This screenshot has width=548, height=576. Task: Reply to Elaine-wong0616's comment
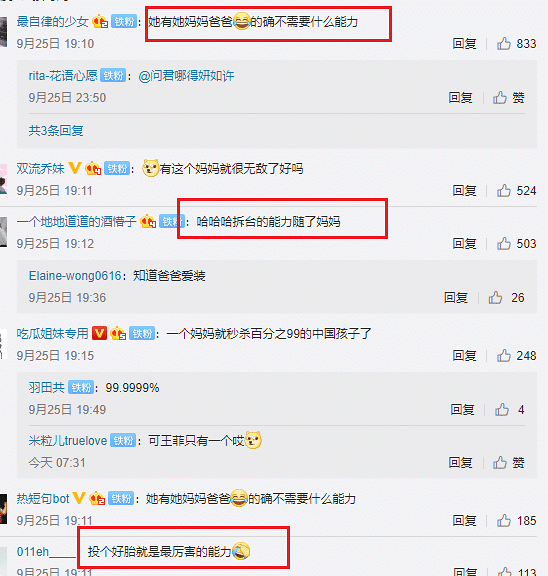[x=456, y=298]
